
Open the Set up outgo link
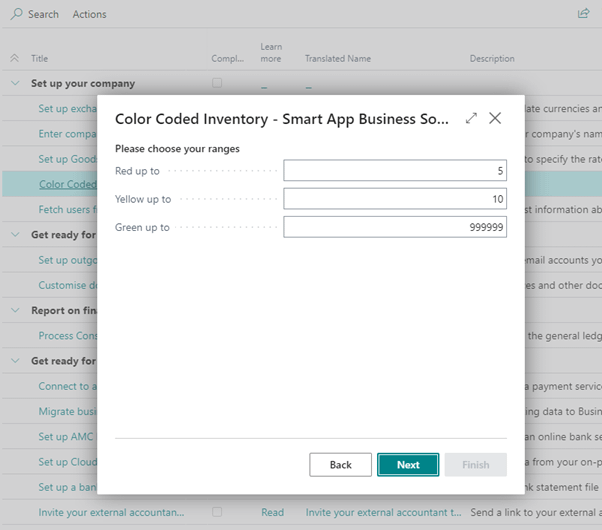(x=68, y=260)
